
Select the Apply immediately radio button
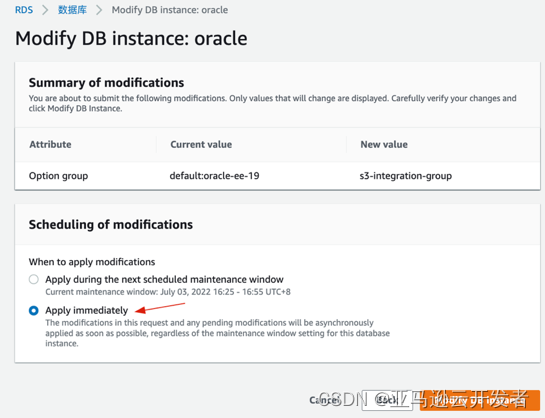[34, 310]
